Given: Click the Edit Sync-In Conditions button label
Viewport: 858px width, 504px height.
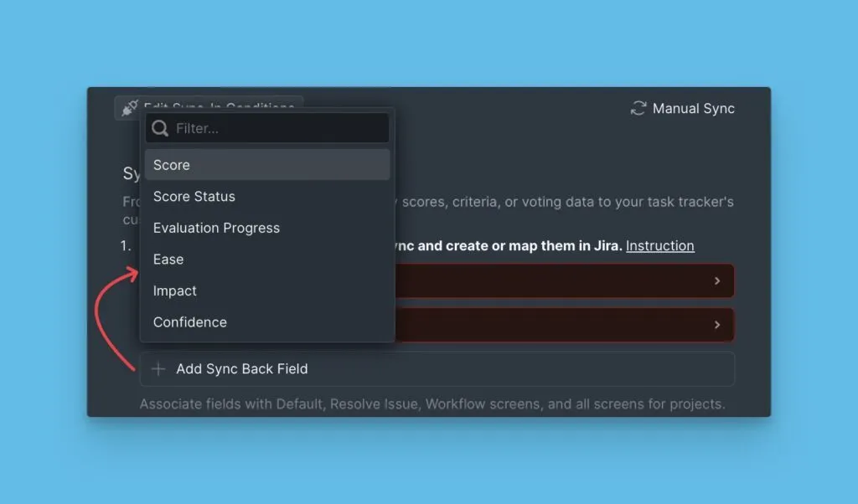Looking at the screenshot, I should coord(220,107).
